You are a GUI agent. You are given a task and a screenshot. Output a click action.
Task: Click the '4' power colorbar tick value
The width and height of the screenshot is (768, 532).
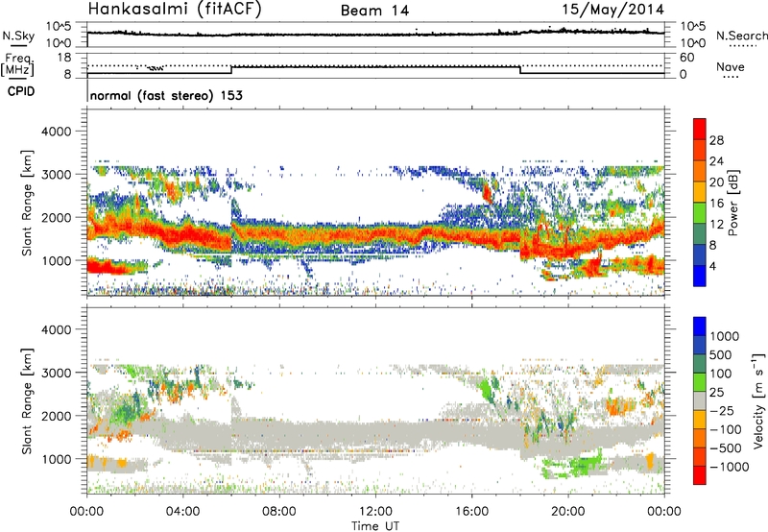coord(712,266)
